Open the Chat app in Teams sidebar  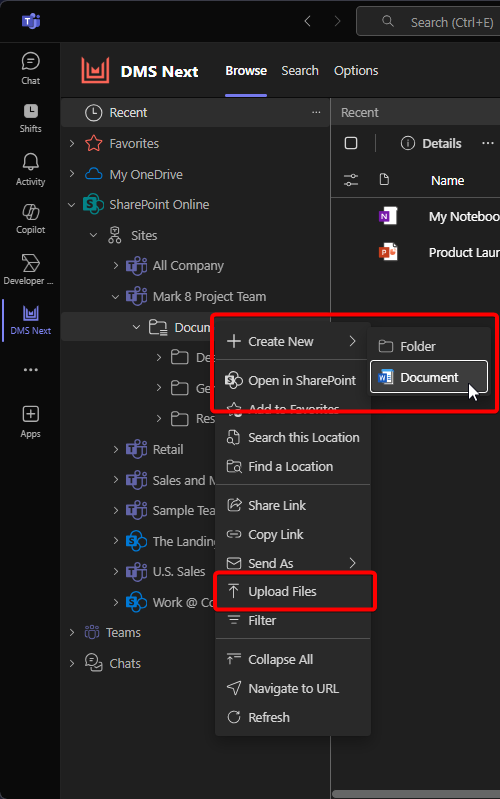(31, 68)
